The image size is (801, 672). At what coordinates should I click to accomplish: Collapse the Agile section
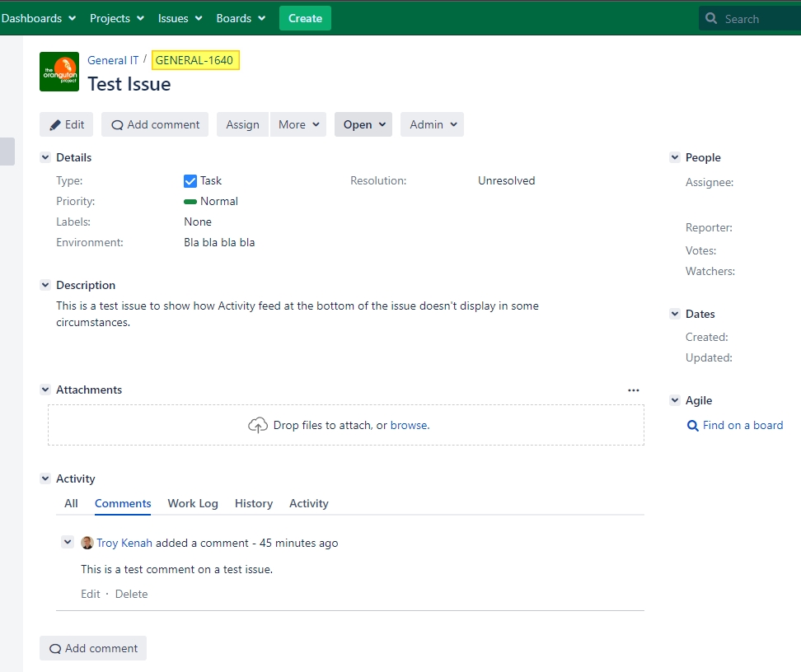click(x=675, y=400)
